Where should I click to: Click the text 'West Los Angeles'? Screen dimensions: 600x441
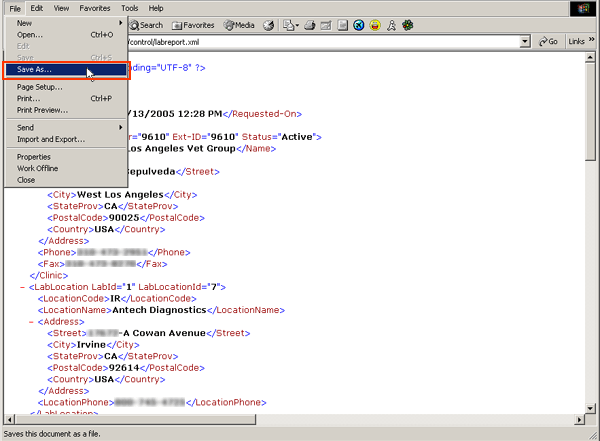[120, 194]
